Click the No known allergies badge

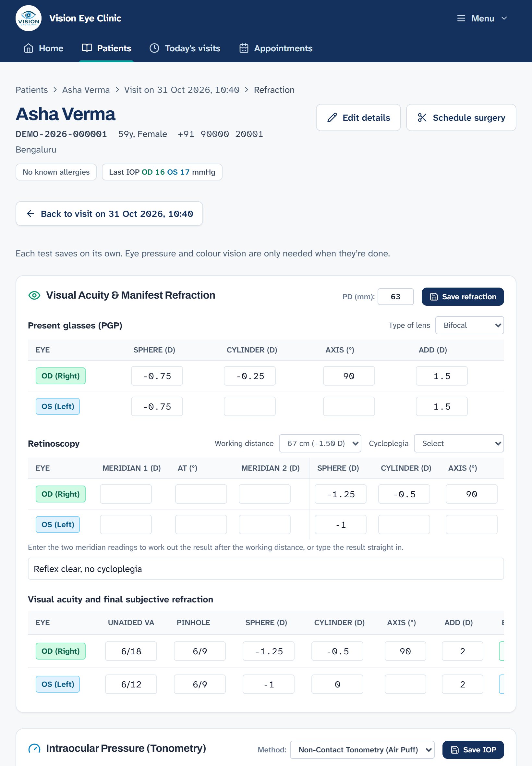56,172
